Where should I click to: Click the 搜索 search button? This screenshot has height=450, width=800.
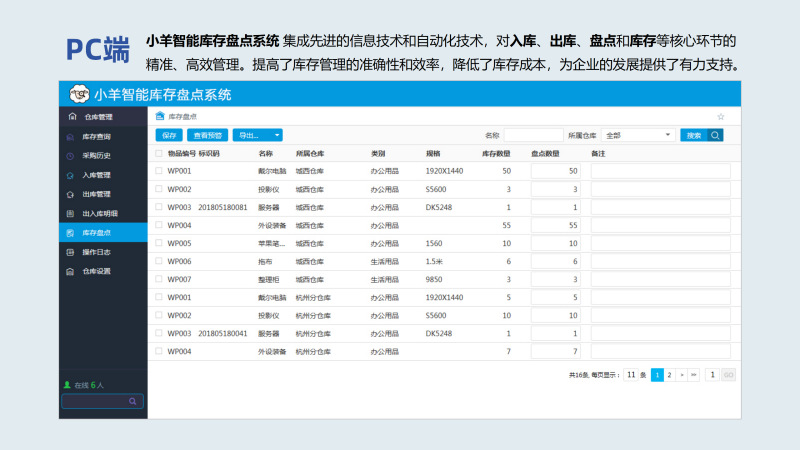[702, 135]
